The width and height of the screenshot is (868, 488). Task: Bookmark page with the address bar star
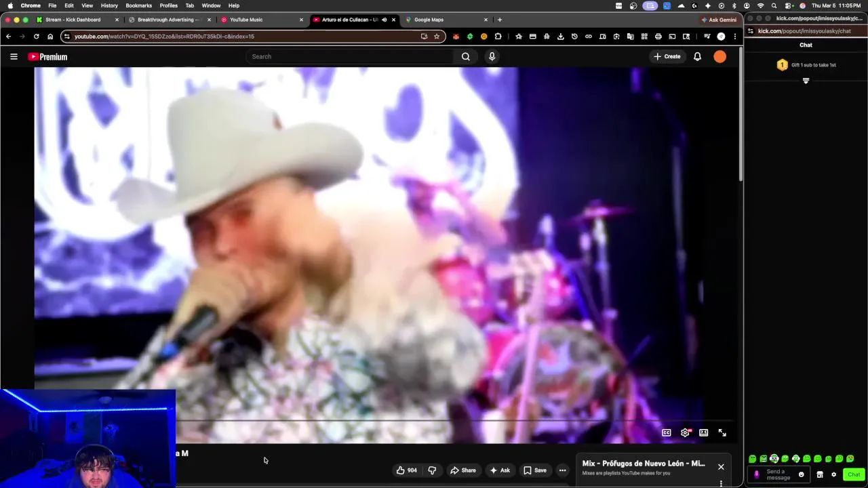coord(437,37)
